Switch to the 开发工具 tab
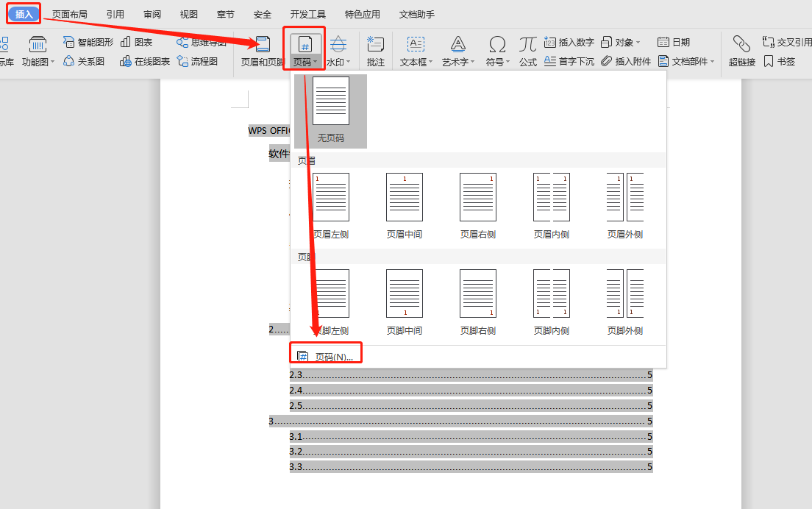 [x=307, y=15]
